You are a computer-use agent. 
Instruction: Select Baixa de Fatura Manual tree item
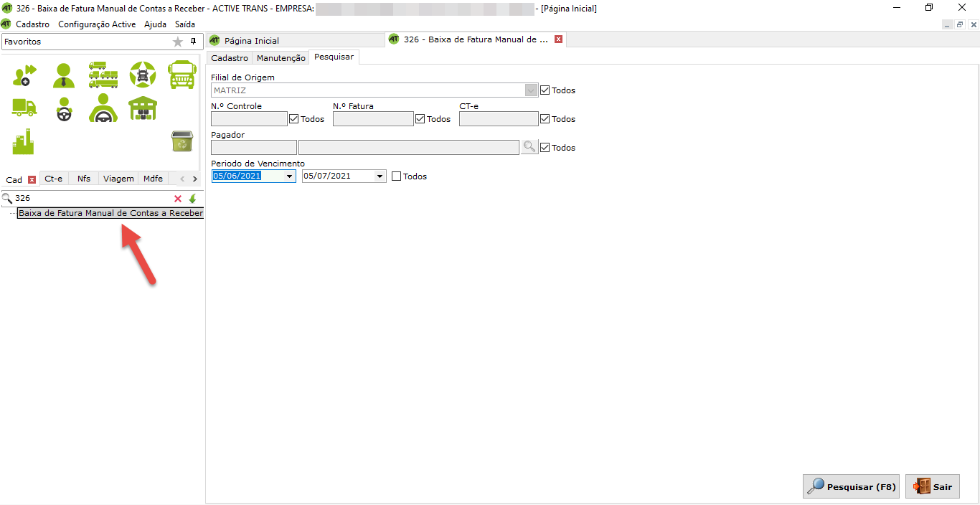coord(110,213)
